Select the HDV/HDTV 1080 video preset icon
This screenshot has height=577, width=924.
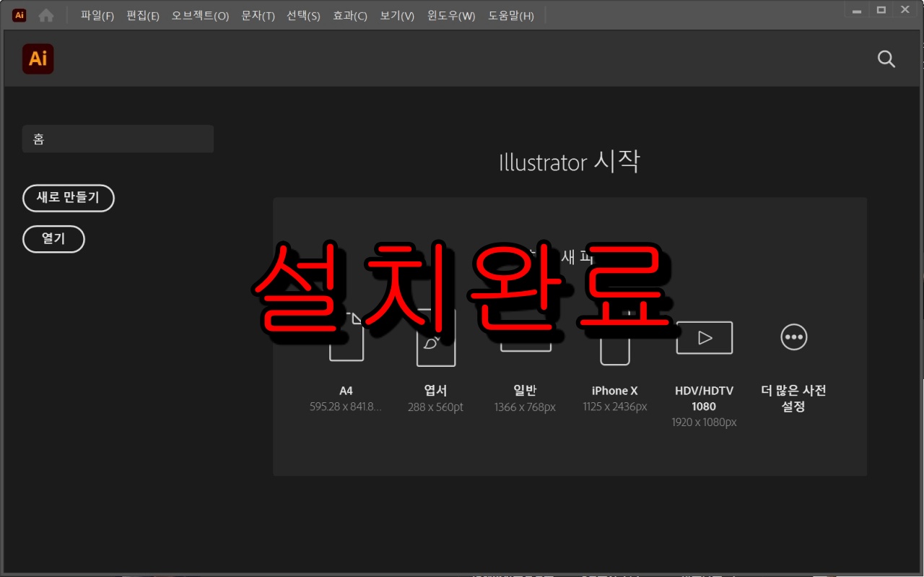coord(704,337)
